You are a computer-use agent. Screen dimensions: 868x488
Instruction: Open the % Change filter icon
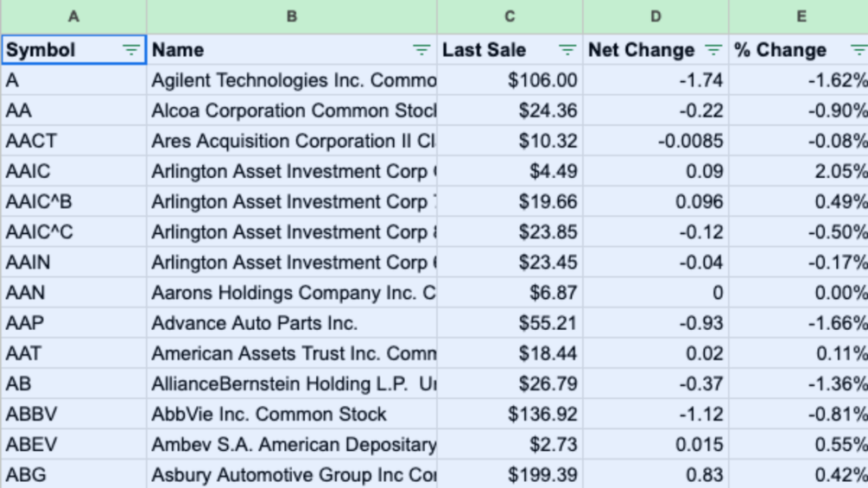858,50
